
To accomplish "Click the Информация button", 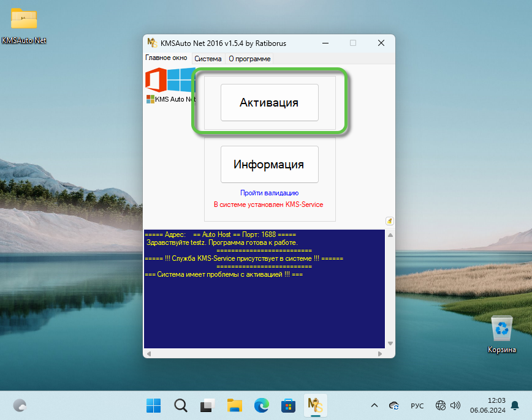I will tap(270, 165).
